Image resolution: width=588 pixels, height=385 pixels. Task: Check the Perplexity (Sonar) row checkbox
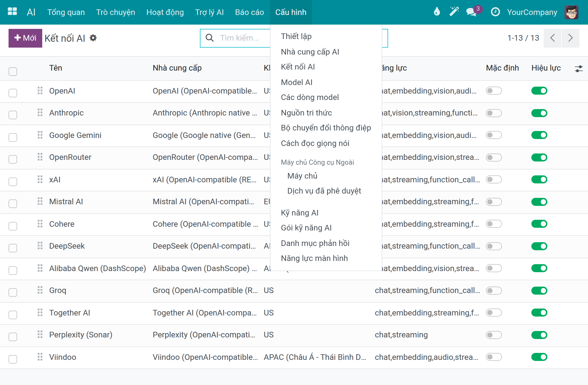pyautogui.click(x=13, y=337)
